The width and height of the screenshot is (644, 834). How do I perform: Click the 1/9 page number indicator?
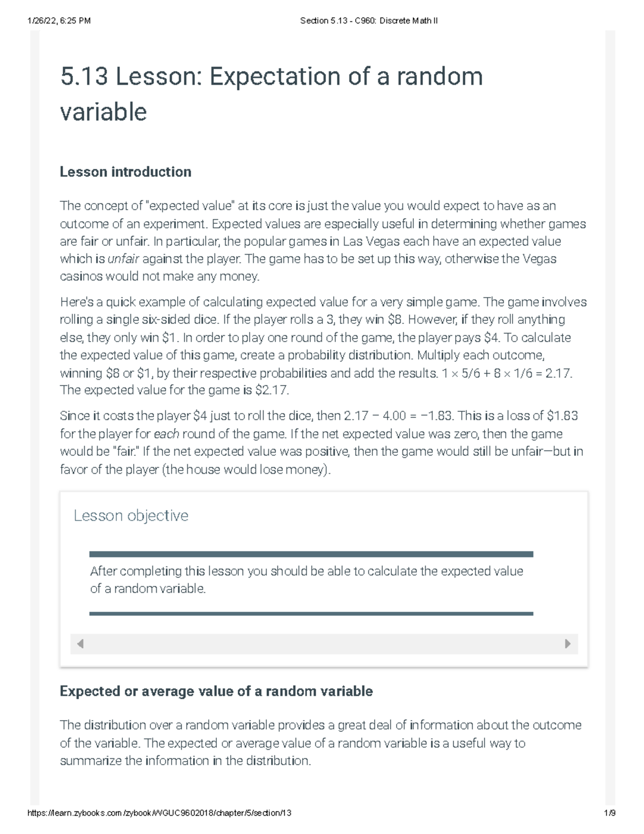[609, 813]
